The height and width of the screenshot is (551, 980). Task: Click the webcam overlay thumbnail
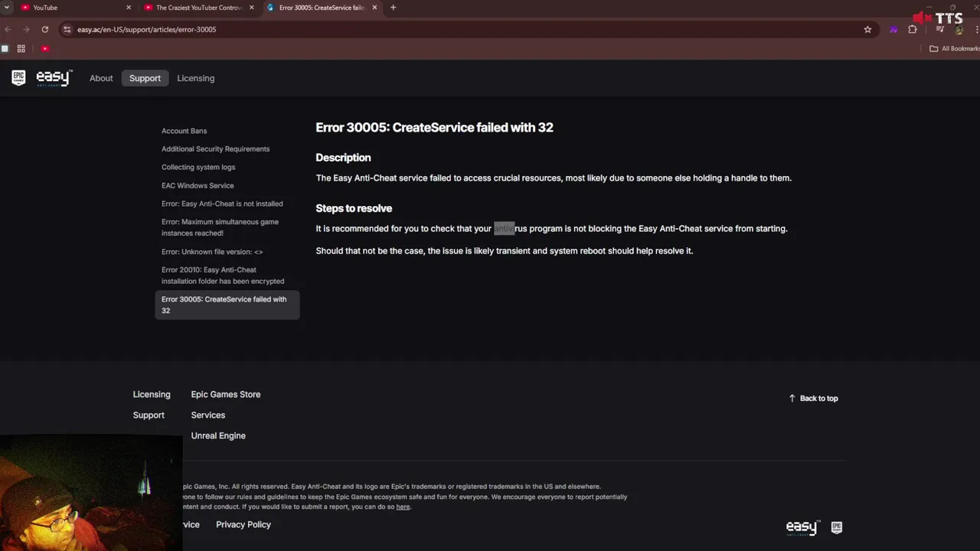pos(91,493)
